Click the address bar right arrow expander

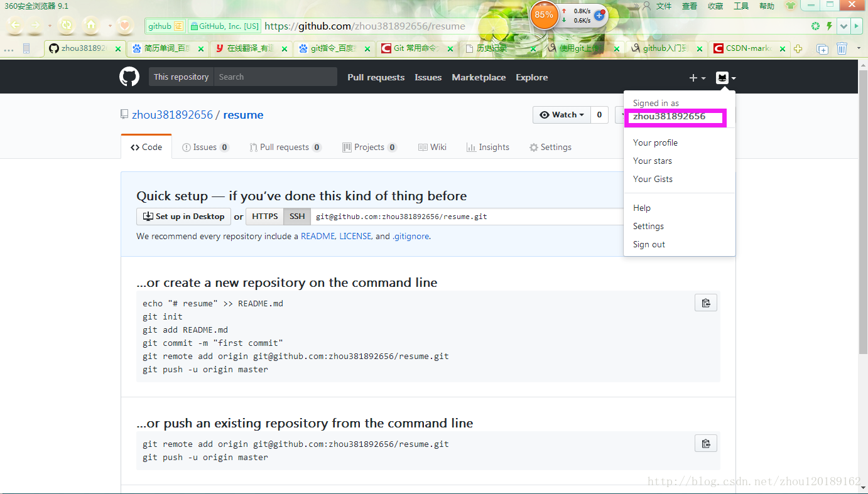pos(857,26)
